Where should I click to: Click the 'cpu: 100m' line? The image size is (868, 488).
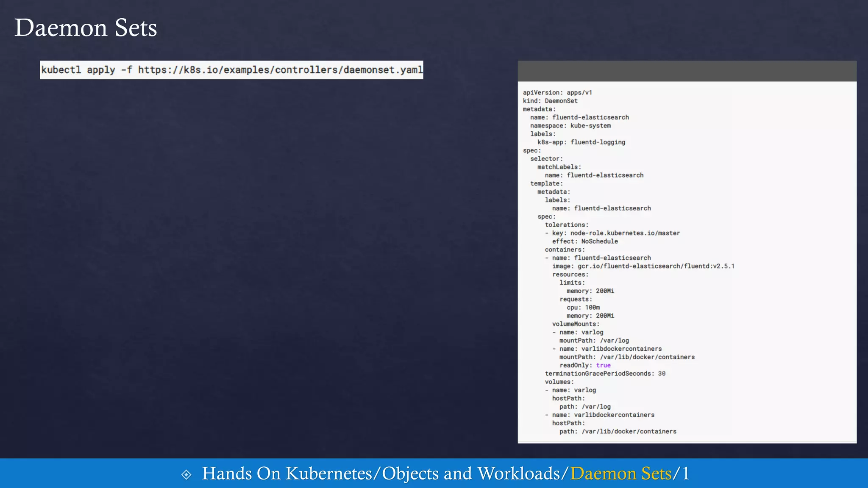click(583, 308)
